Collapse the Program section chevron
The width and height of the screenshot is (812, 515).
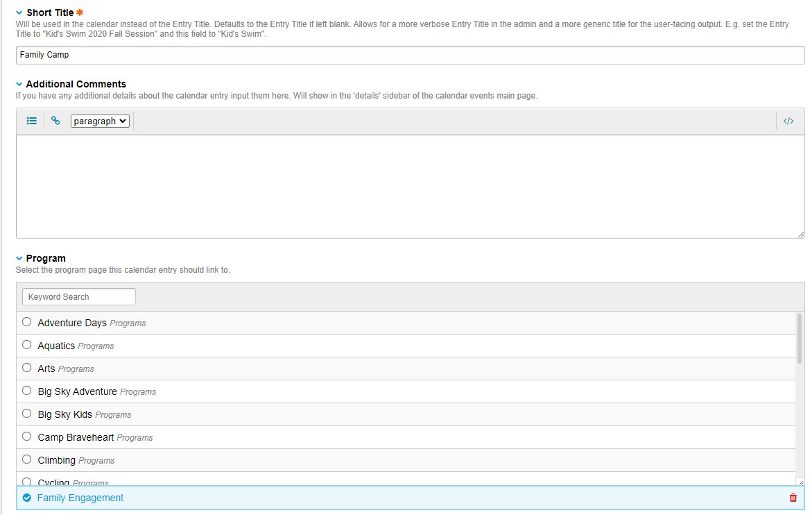point(19,258)
